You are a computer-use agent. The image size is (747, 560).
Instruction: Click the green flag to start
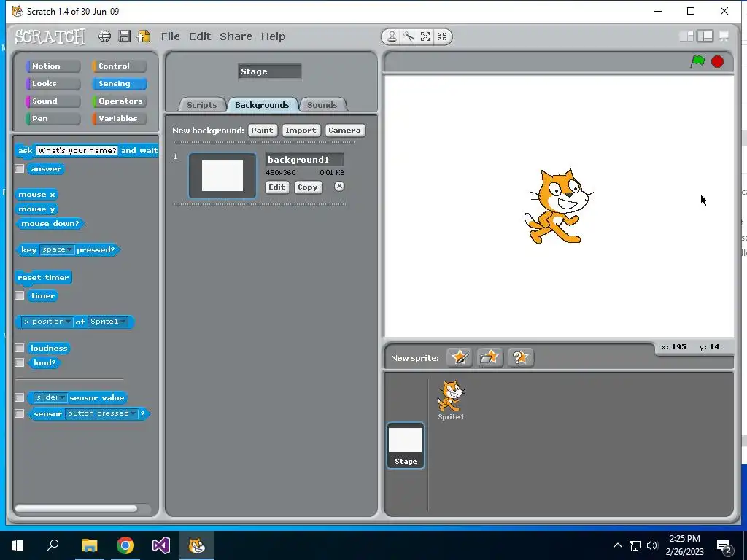point(697,61)
